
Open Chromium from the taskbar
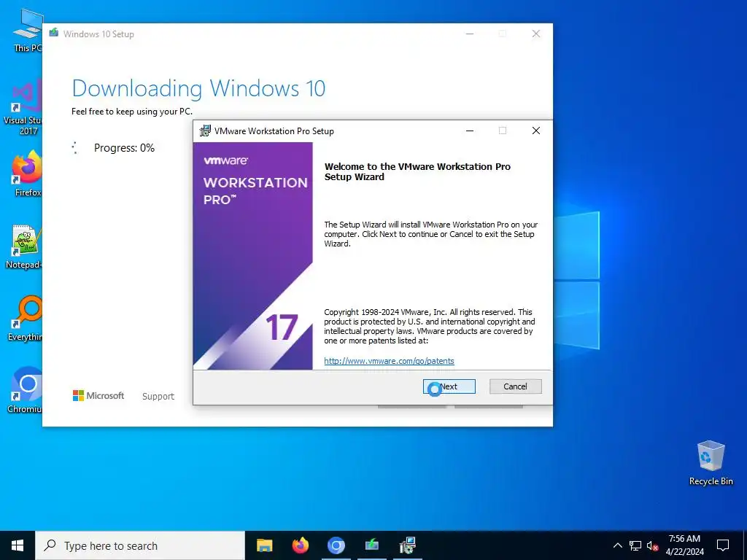[336, 545]
